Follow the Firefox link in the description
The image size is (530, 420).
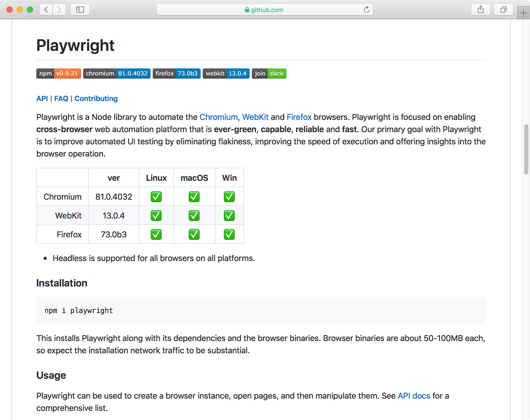click(299, 117)
